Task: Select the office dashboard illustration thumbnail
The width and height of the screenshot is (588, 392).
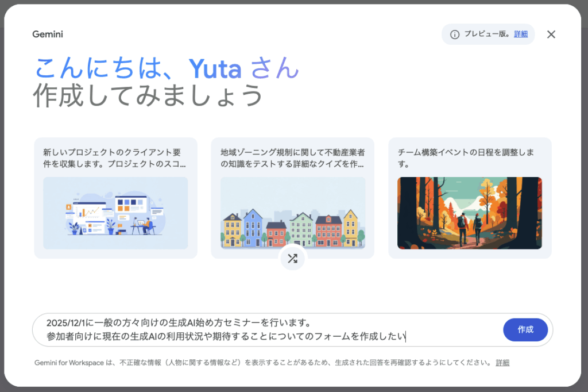Action: coord(115,213)
